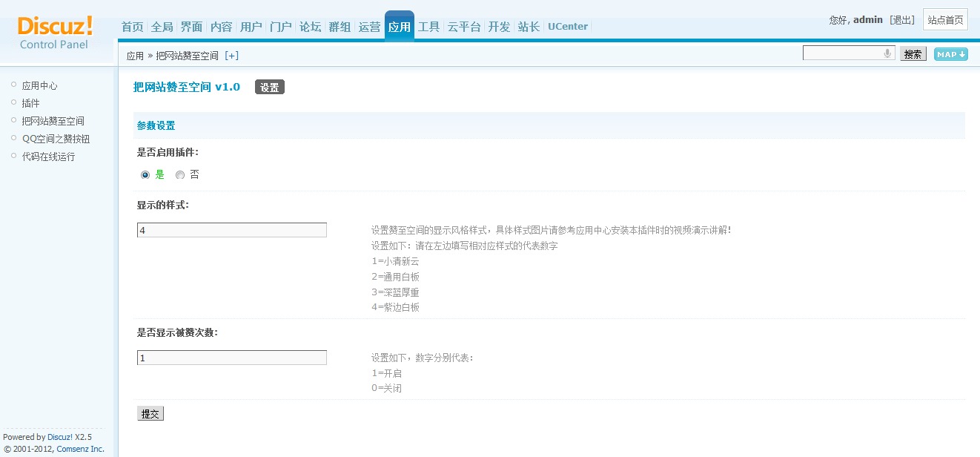Screen dimensions: 980x457
Task: Click the Discuz! link in the footer
Action: pyautogui.click(x=60, y=437)
